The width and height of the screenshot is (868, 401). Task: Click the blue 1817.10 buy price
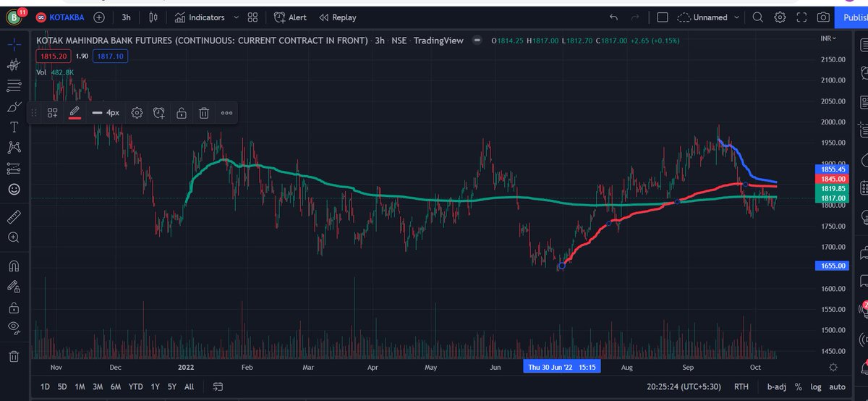[x=109, y=55]
